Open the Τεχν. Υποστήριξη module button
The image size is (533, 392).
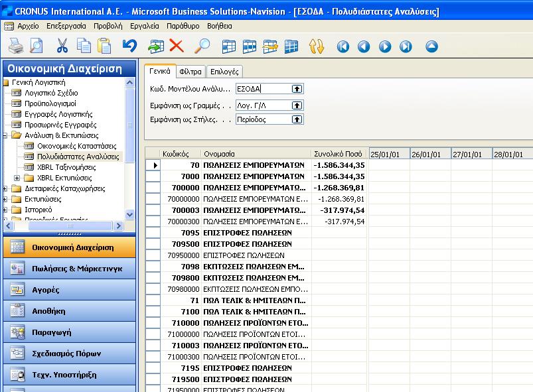point(69,375)
